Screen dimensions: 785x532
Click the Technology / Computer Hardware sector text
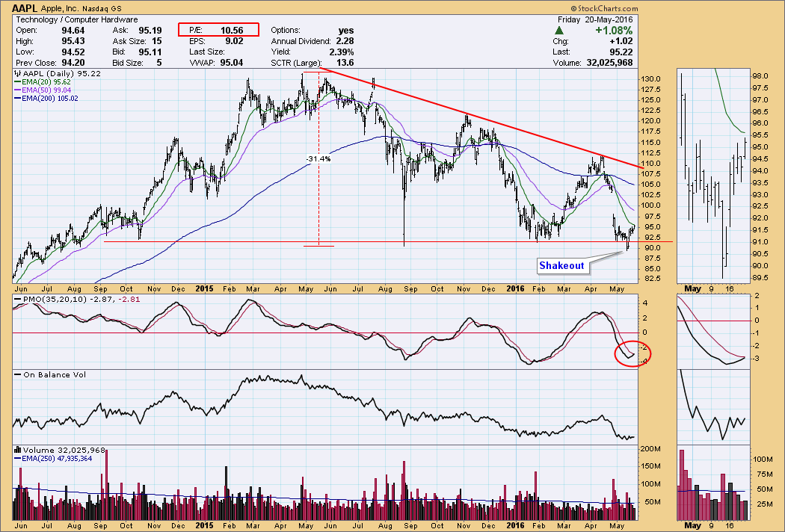pyautogui.click(x=76, y=19)
